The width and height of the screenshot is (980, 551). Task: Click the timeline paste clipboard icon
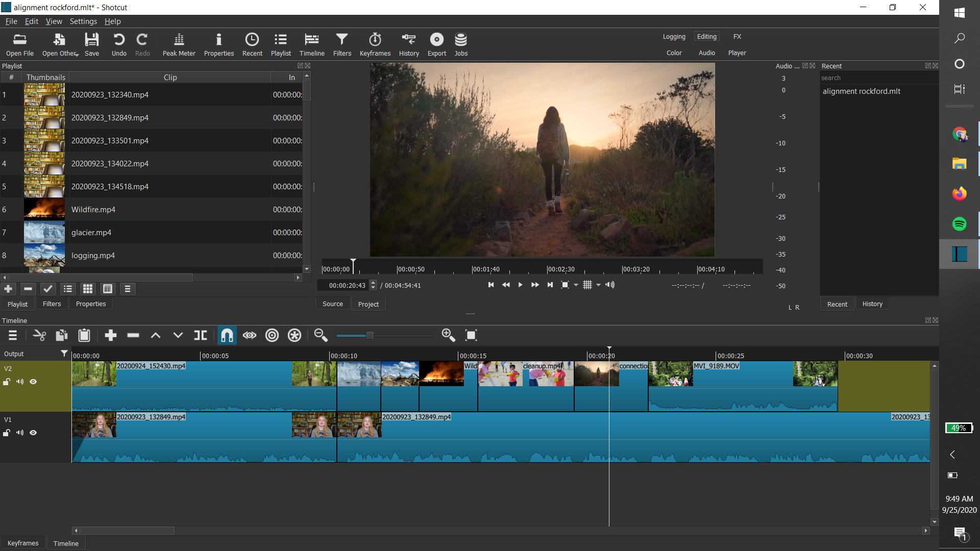[x=84, y=335]
